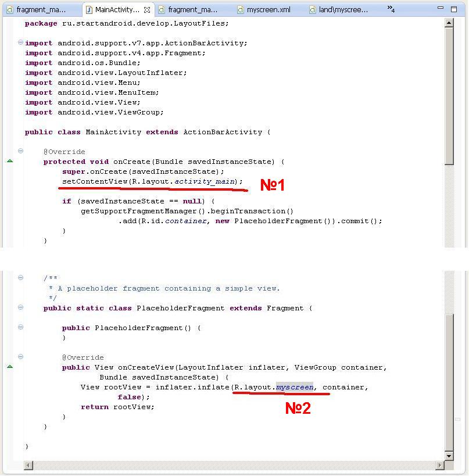The image size is (469, 476).
Task: Collapse the PlaceholderFragment() constructor
Action: (x=20, y=327)
